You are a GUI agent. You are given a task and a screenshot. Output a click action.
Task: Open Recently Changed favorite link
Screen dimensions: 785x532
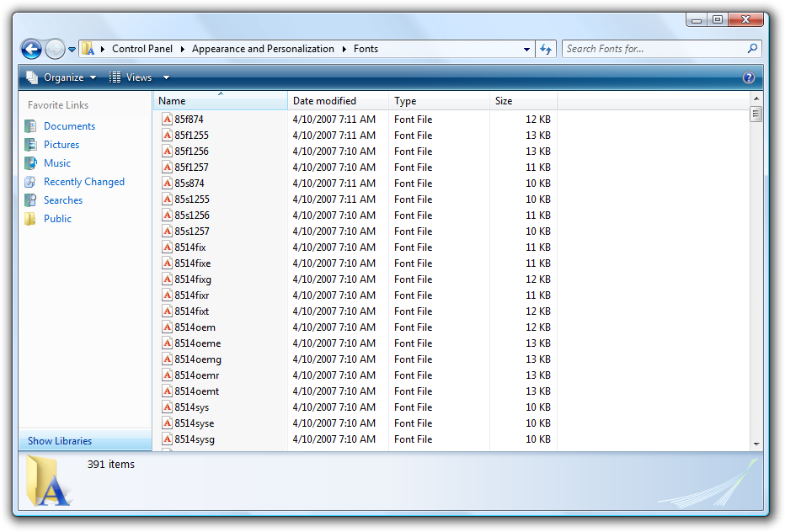[84, 182]
